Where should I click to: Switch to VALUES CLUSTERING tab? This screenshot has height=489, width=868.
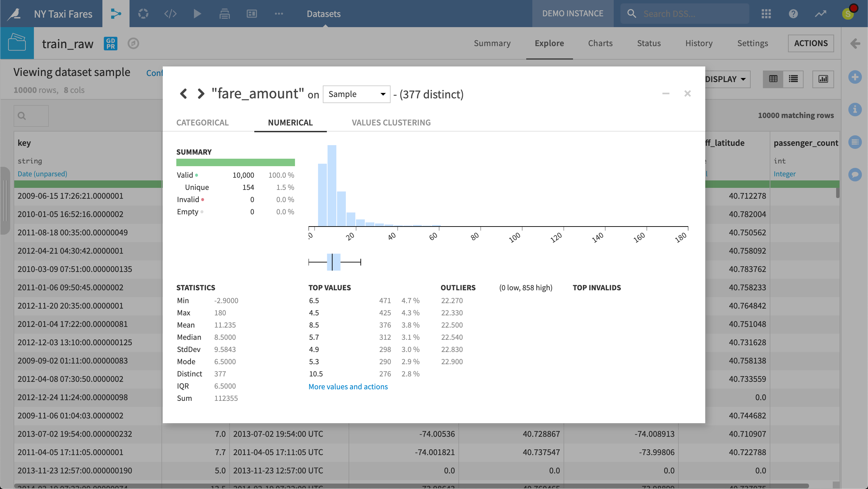coord(391,122)
